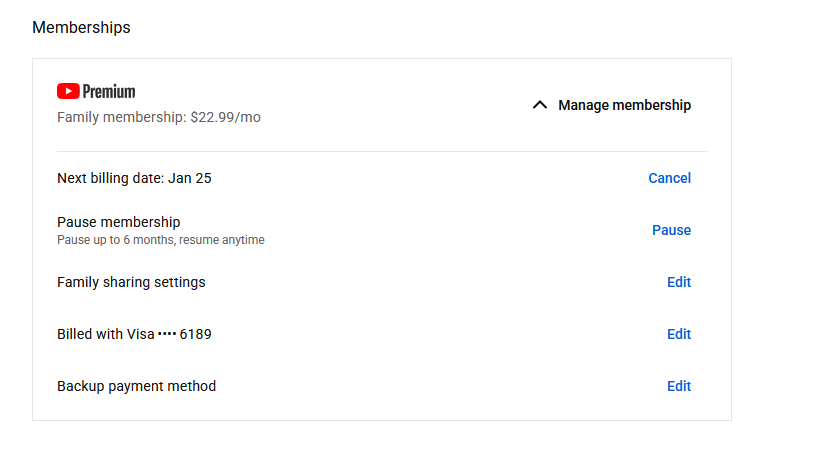Pause the membership using the Pause link
The image size is (827, 449).
[x=671, y=230]
